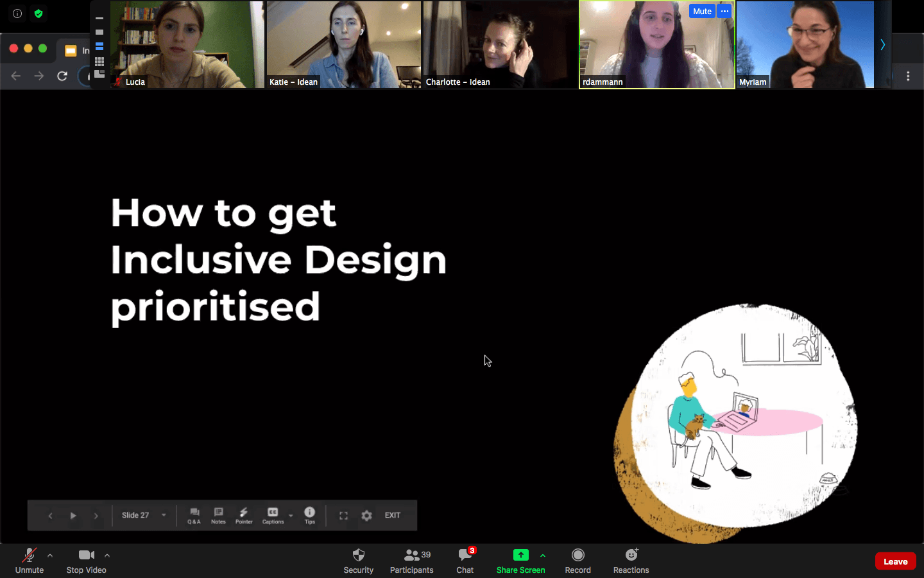Choose the minimized video strip layout
This screenshot has width=924, height=578.
tap(99, 19)
